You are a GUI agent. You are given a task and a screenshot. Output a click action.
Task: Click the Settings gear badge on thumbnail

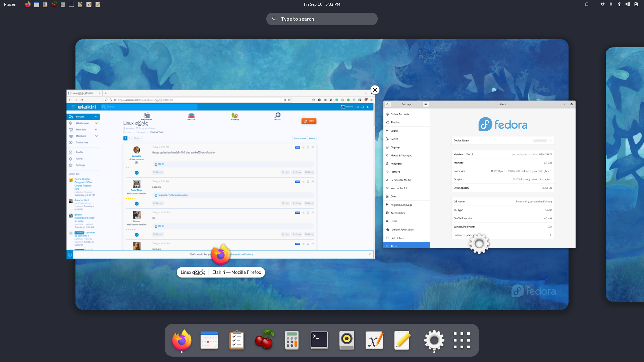[x=479, y=244]
